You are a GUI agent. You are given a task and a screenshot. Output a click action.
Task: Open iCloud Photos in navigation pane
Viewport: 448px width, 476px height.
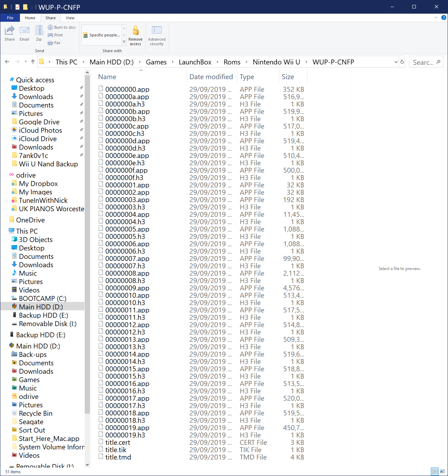[40, 130]
